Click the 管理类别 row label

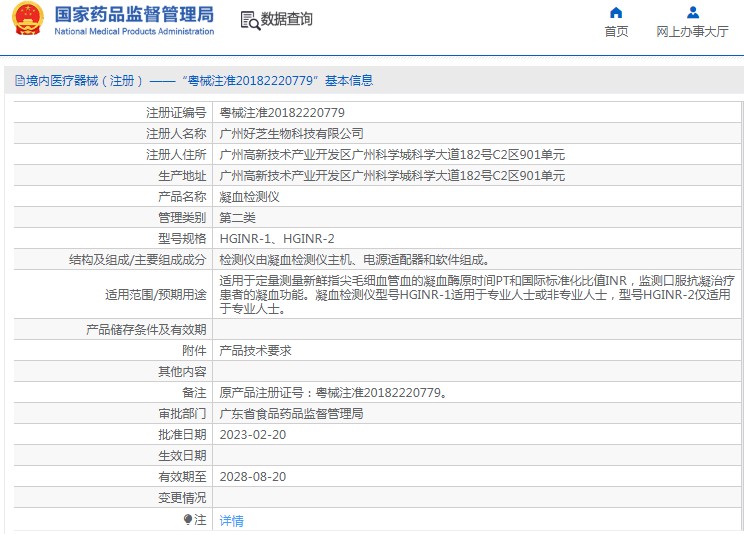pos(182,217)
